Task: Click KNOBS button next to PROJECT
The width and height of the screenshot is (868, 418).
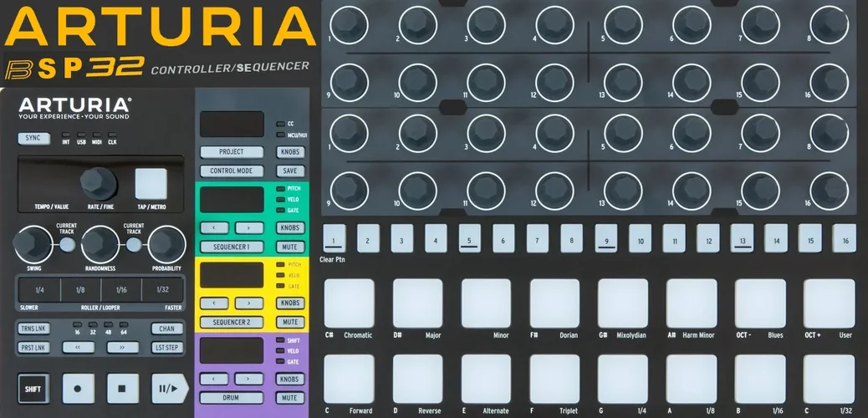Action: pyautogui.click(x=290, y=152)
